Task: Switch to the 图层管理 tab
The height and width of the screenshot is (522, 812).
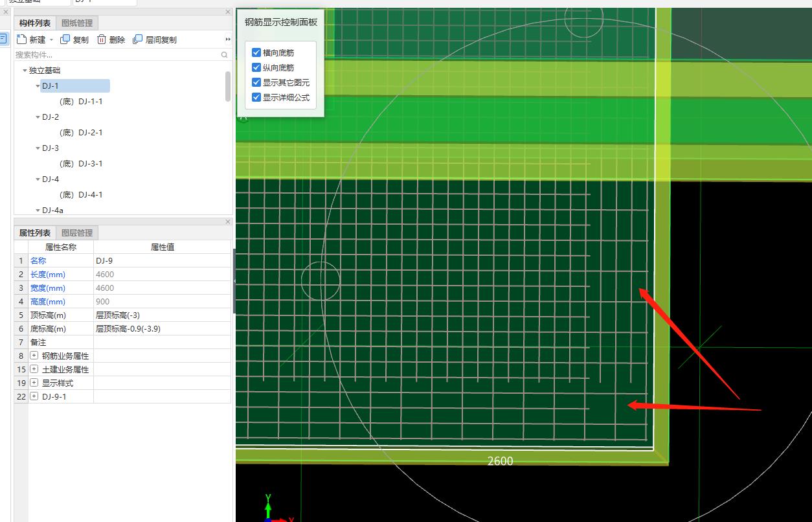Action: coord(77,233)
